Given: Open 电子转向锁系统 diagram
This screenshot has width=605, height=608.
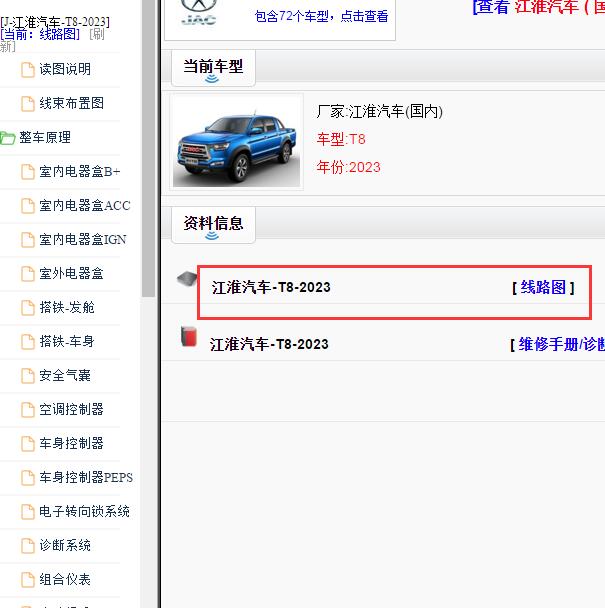Looking at the screenshot, I should click(84, 511).
